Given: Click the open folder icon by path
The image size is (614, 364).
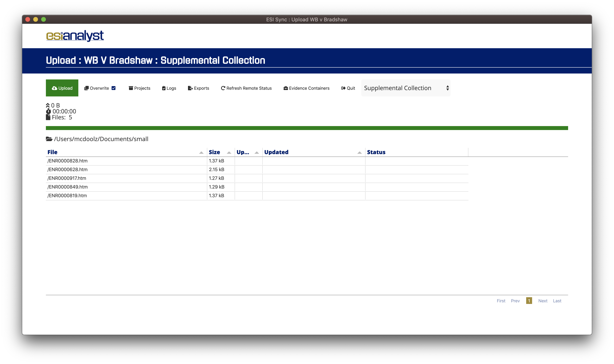Looking at the screenshot, I should click(x=49, y=139).
